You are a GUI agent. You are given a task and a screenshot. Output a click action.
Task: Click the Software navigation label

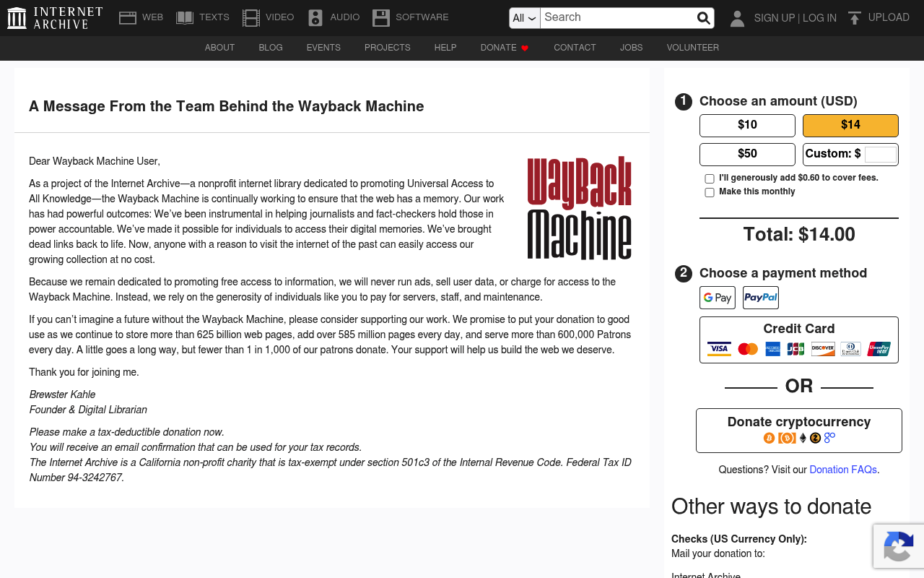[x=422, y=17]
